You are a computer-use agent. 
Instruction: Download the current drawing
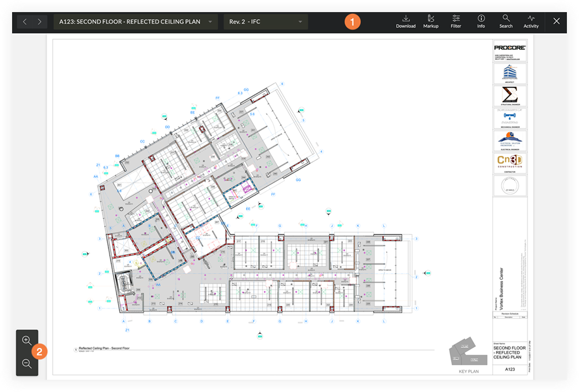(406, 21)
